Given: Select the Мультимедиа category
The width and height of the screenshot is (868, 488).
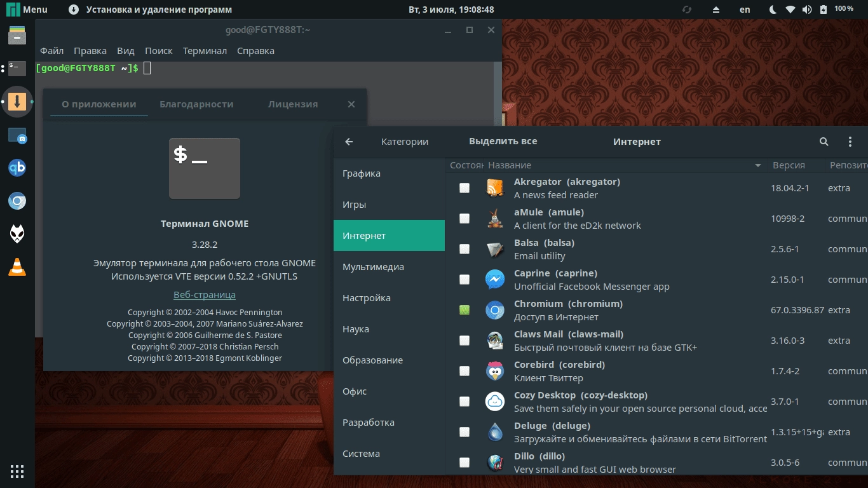Looking at the screenshot, I should [x=389, y=267].
